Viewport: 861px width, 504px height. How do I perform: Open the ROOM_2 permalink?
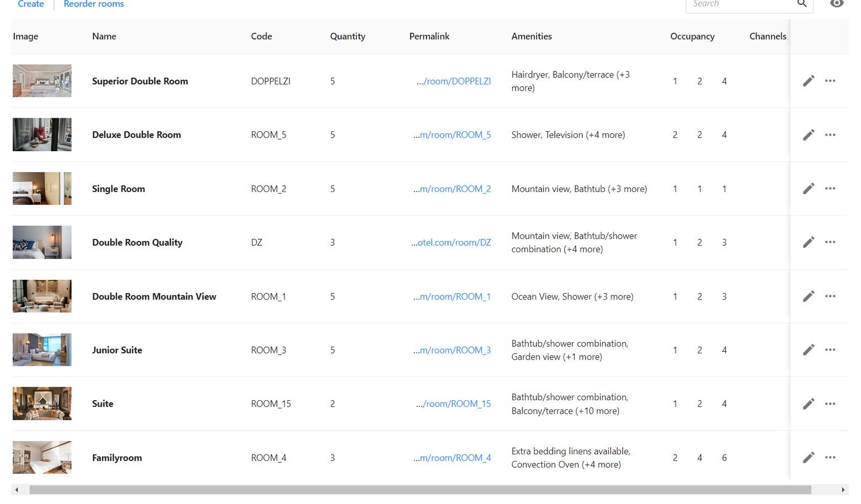(x=452, y=189)
